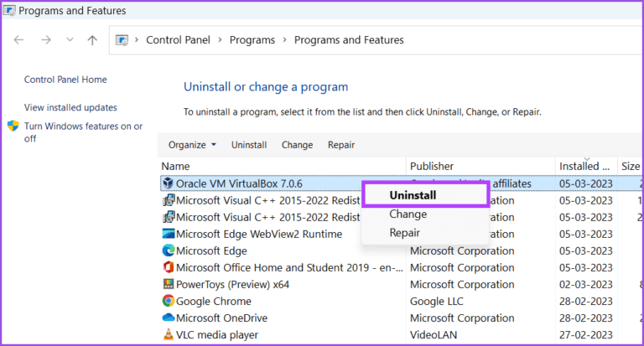Screen dimensions: 644x346
Task: Click the Windows shield icon beside Turn Windows features
Action: point(13,126)
